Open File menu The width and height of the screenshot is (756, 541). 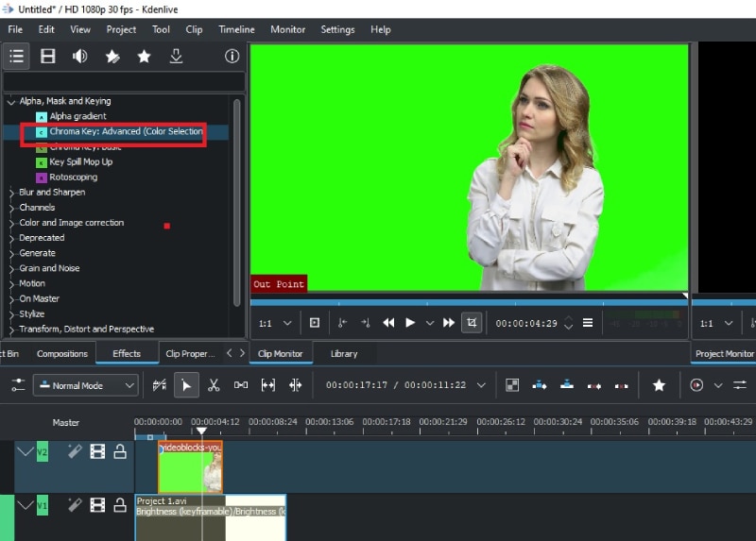tap(15, 29)
